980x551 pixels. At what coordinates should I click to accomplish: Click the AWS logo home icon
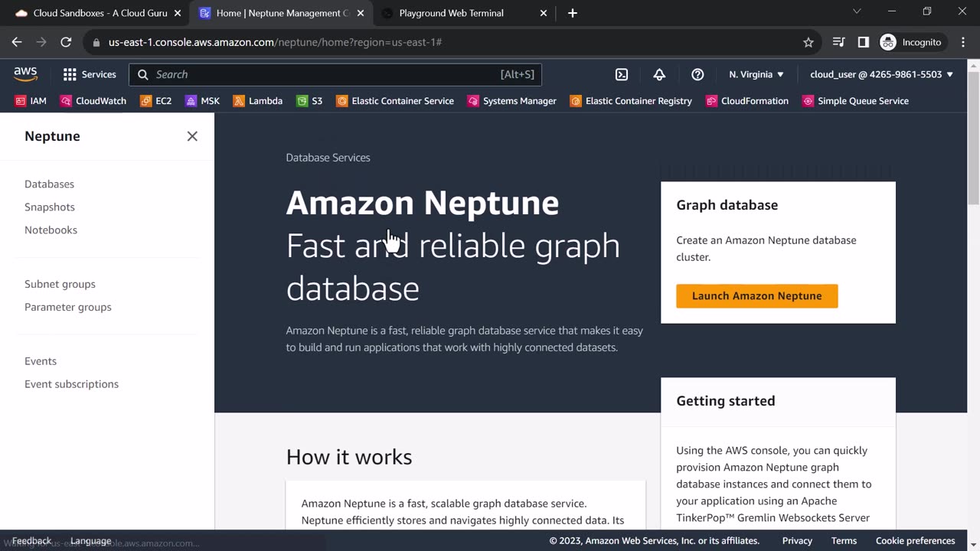coord(25,73)
